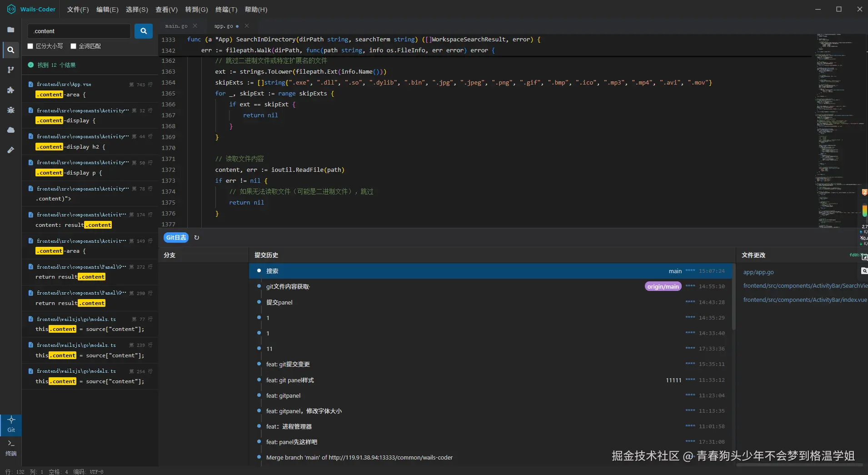This screenshot has width=868, height=475.
Task: Click the 空格: 4 status bar entry
Action: (x=58, y=472)
